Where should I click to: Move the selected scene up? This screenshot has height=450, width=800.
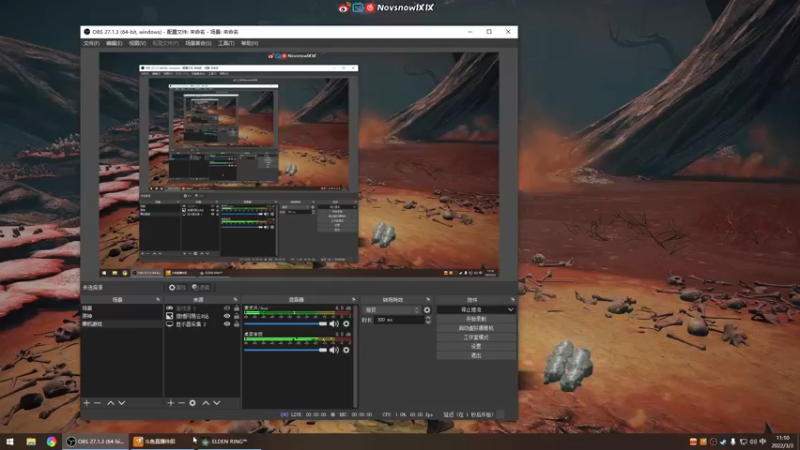pos(111,403)
